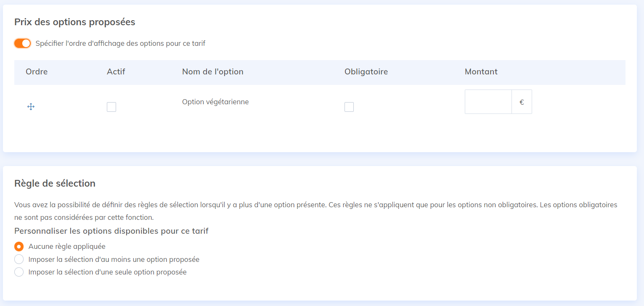
Task: Select 'Imposer la sélection d'une seule option'
Action: point(19,272)
